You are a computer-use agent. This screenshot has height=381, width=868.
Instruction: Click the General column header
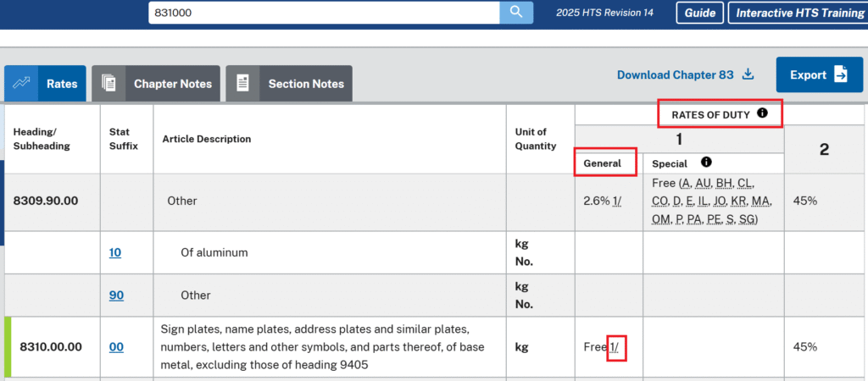[603, 163]
